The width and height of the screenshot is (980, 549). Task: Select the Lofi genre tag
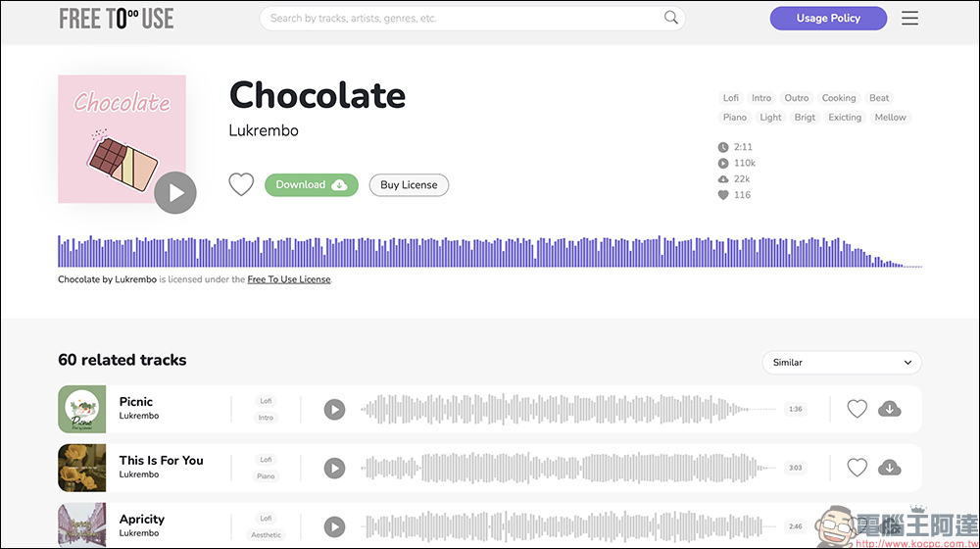click(x=731, y=98)
